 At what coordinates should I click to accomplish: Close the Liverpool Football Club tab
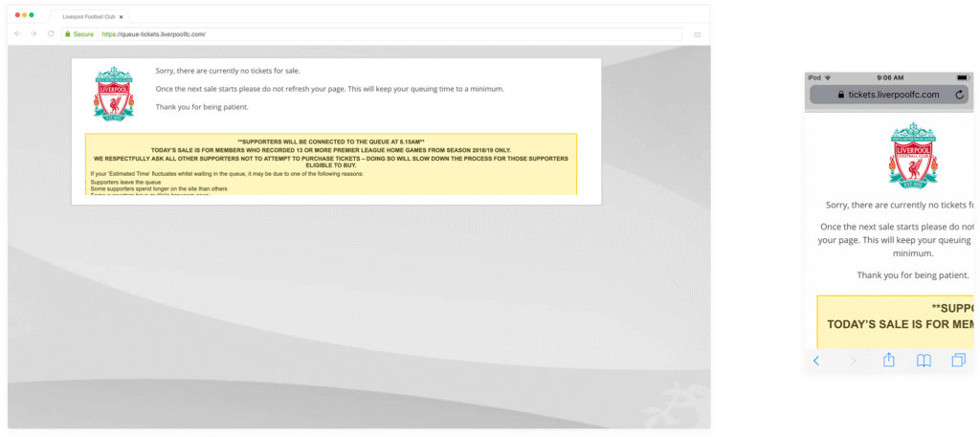pyautogui.click(x=122, y=16)
